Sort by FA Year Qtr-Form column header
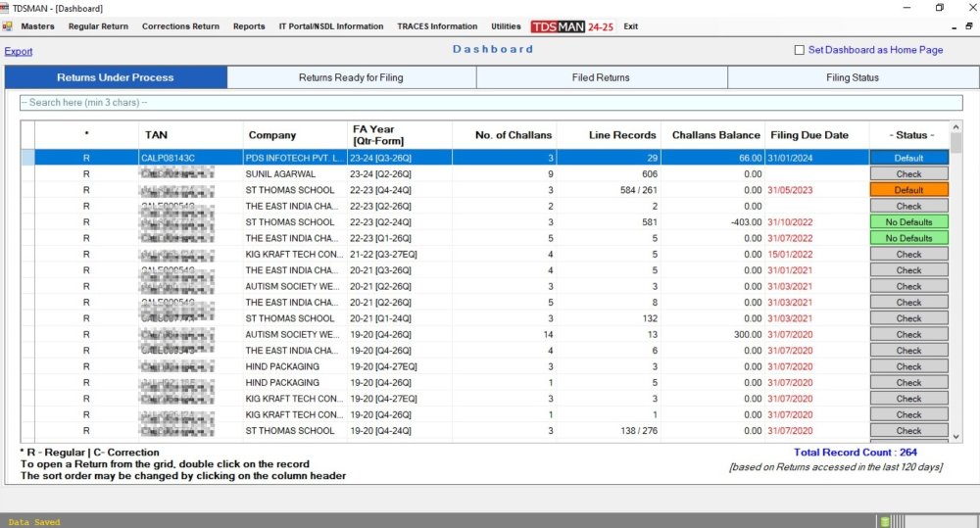 pos(400,135)
